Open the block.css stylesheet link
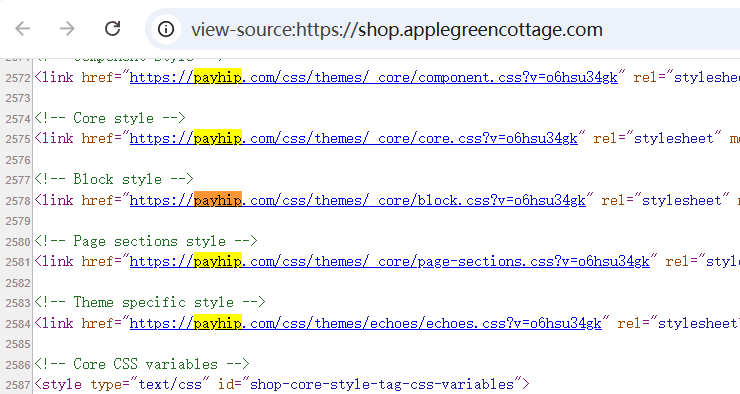Viewport: 740px width, 394px height. pyautogui.click(x=358, y=201)
